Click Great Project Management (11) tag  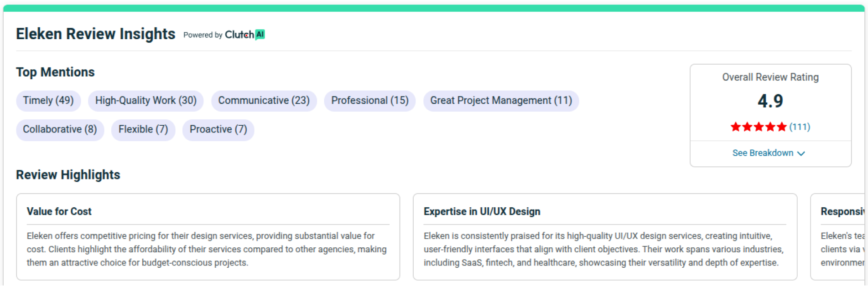(x=501, y=101)
